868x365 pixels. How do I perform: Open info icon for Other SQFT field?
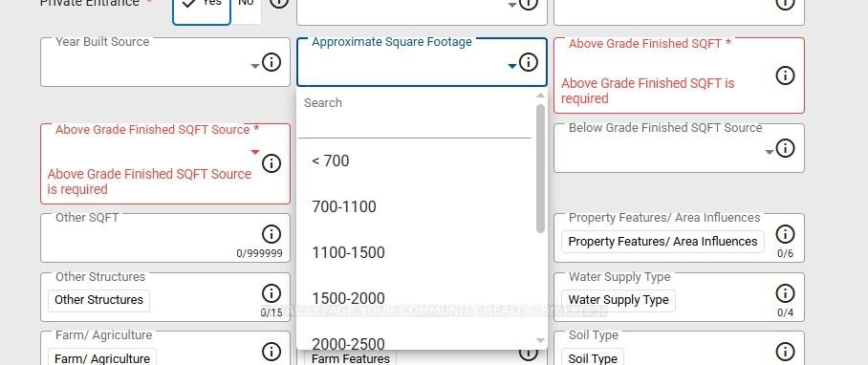click(271, 234)
